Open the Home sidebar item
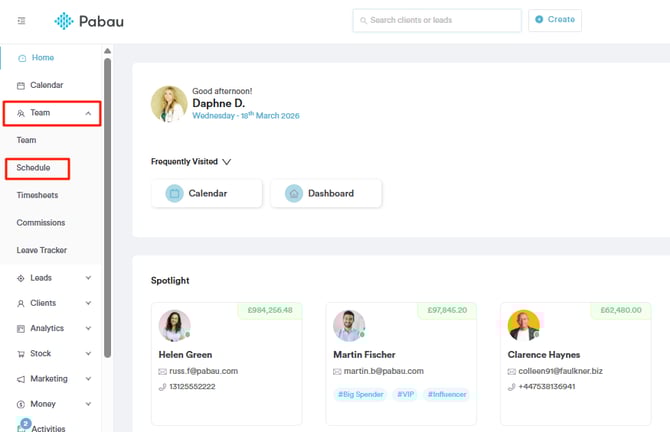The image size is (670, 432). click(42, 58)
